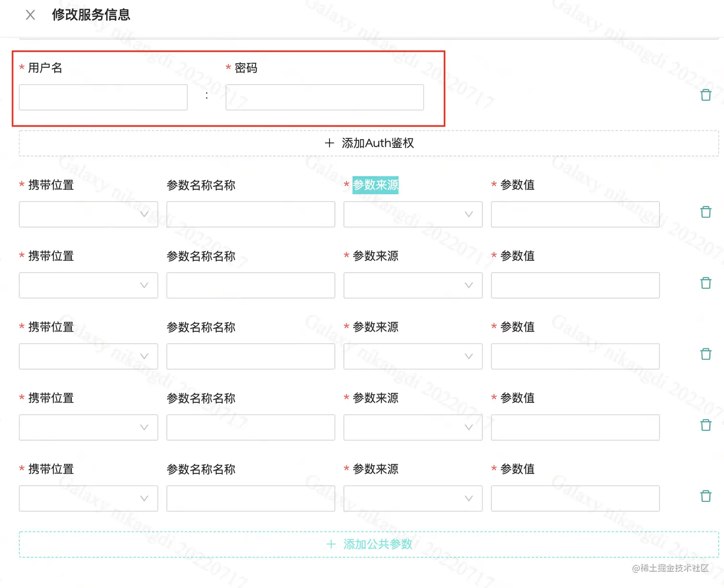Click the 修改服务信息 title text

tap(91, 15)
